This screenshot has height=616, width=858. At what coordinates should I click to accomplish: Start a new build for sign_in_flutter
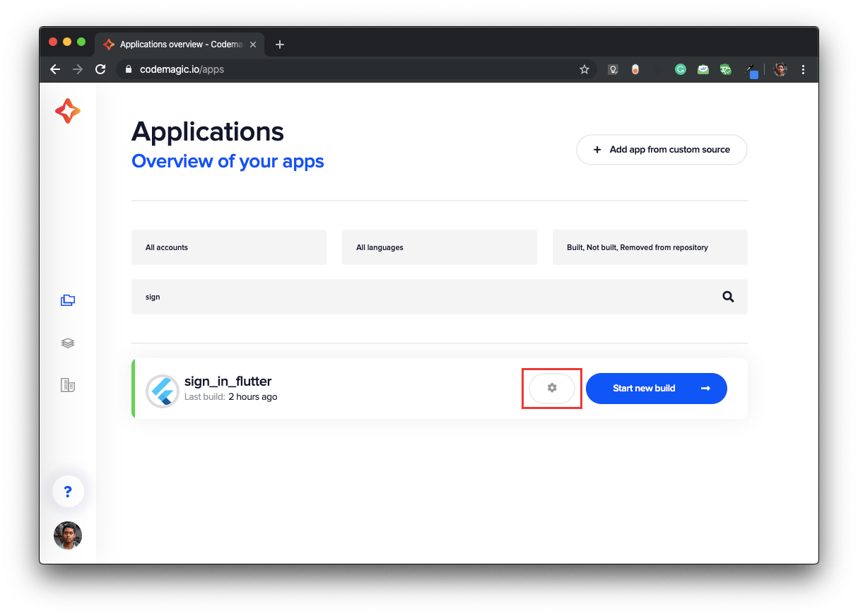click(x=656, y=388)
